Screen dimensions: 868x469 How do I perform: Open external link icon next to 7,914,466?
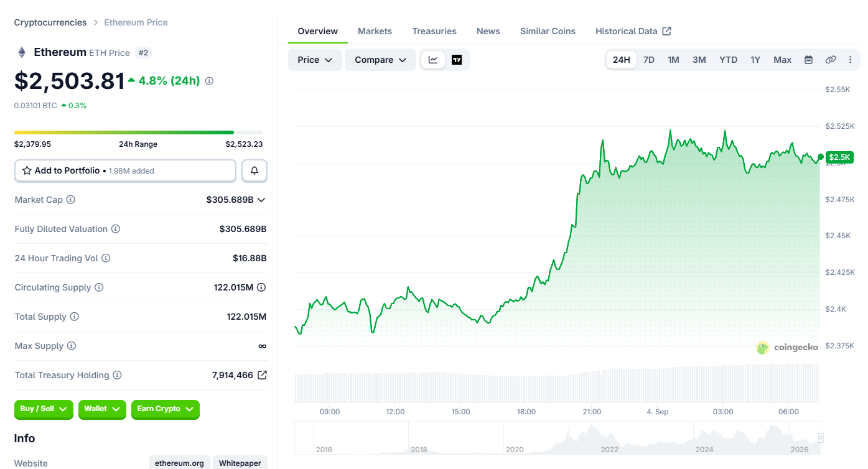pyautogui.click(x=262, y=375)
